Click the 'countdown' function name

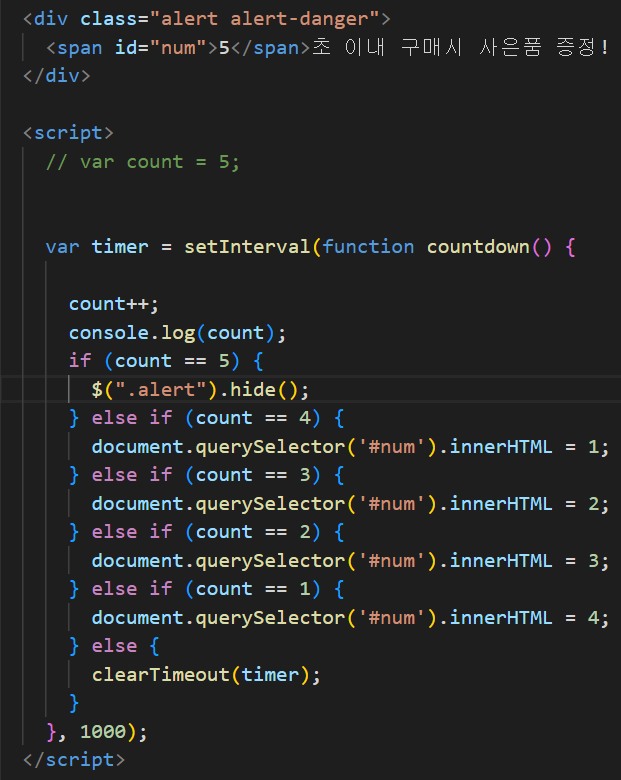(478, 247)
